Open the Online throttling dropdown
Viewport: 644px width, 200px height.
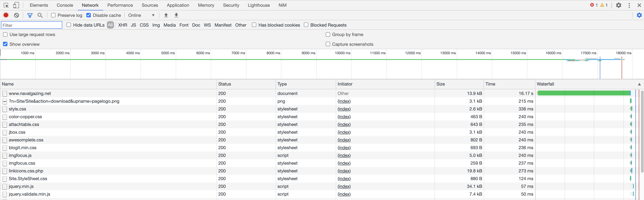141,15
